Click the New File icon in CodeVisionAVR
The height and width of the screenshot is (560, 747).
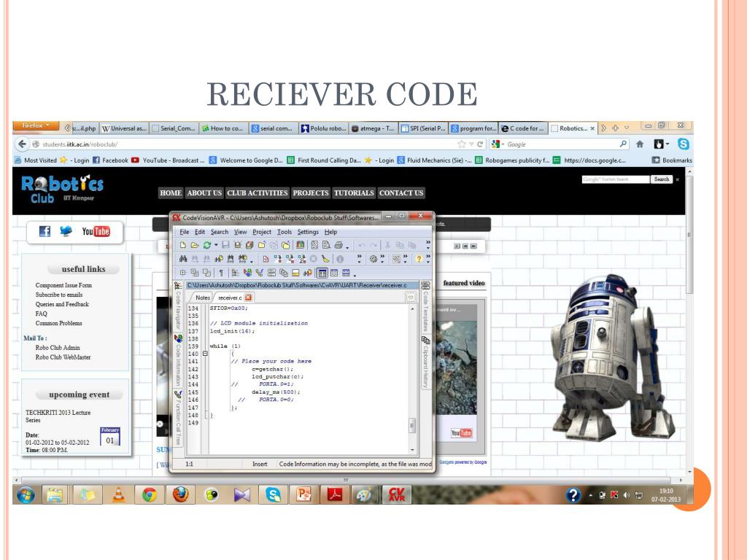pos(183,245)
